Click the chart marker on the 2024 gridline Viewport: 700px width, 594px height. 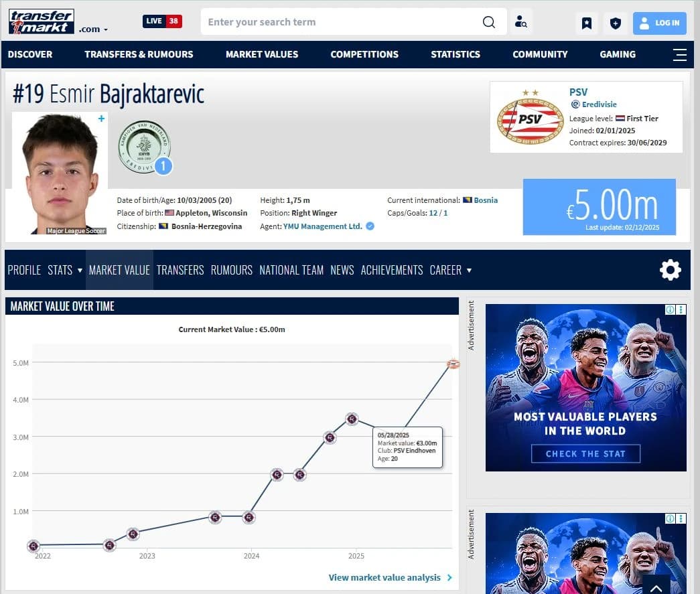pos(249,518)
